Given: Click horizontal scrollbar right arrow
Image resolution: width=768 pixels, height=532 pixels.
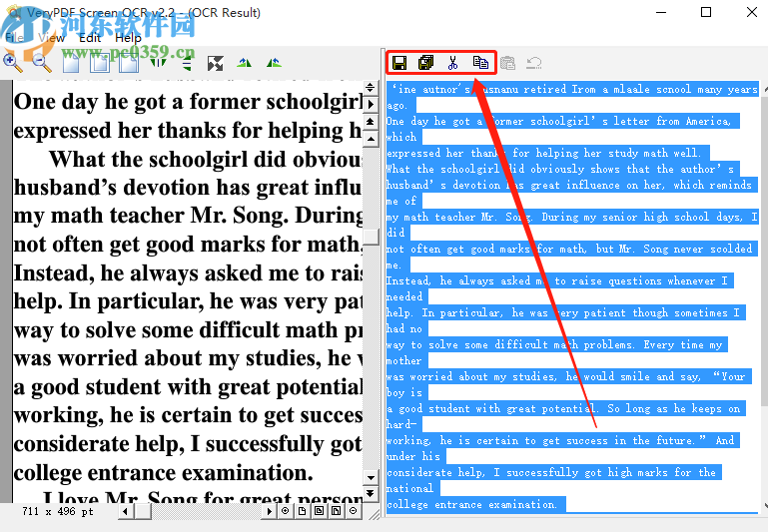Looking at the screenshot, I should (x=269, y=511).
